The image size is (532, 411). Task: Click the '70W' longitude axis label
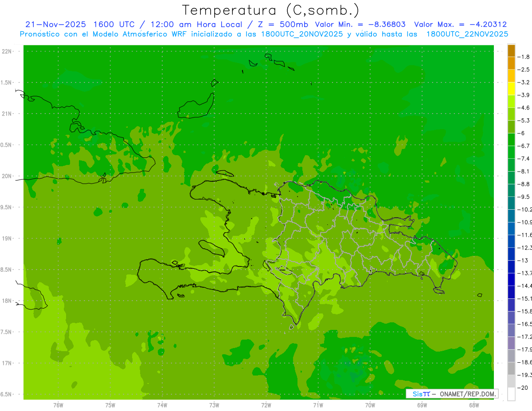370,405
